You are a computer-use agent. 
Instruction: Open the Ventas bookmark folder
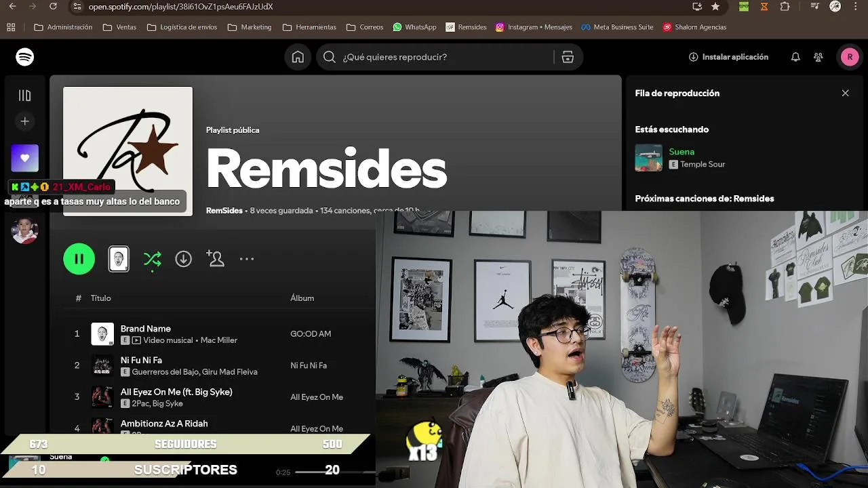pyautogui.click(x=119, y=27)
